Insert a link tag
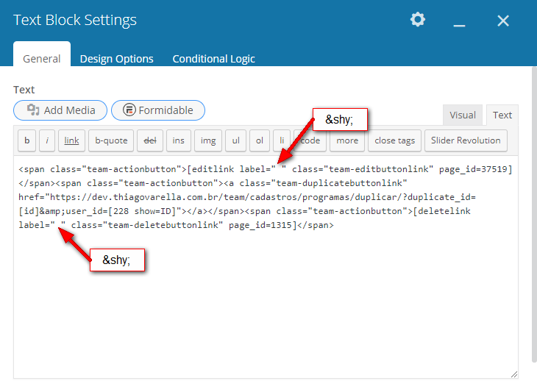The image size is (537, 392). (71, 140)
